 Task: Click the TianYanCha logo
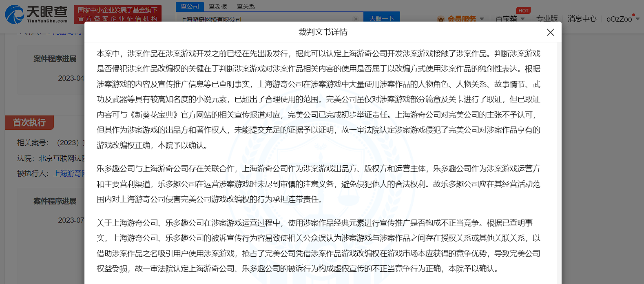coord(36,14)
